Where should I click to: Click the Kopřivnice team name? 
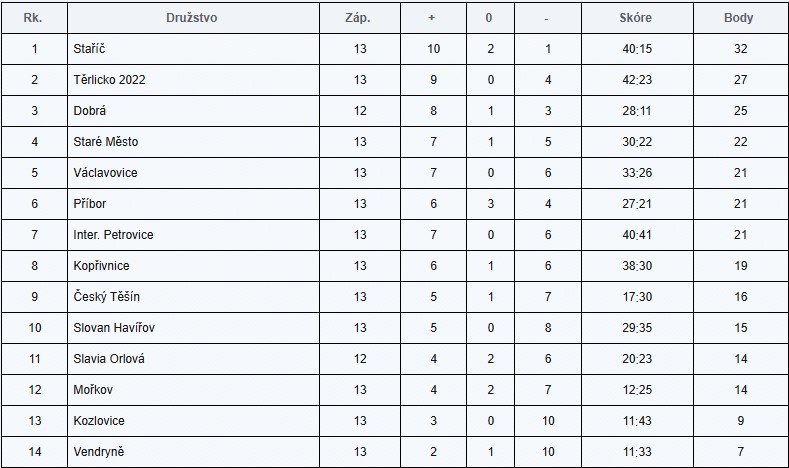(x=101, y=266)
